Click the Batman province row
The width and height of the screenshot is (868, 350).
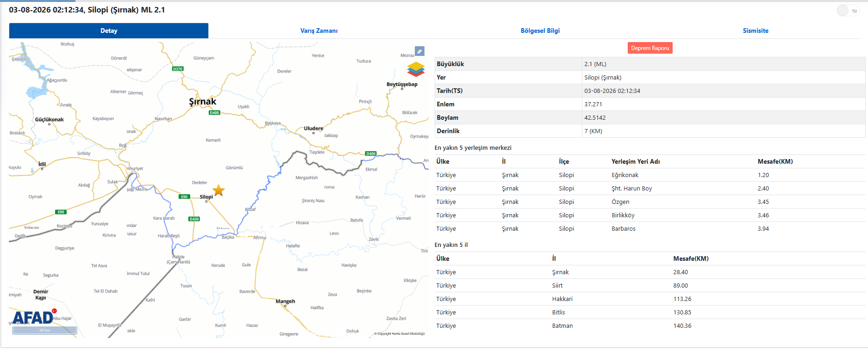pyautogui.click(x=650, y=326)
